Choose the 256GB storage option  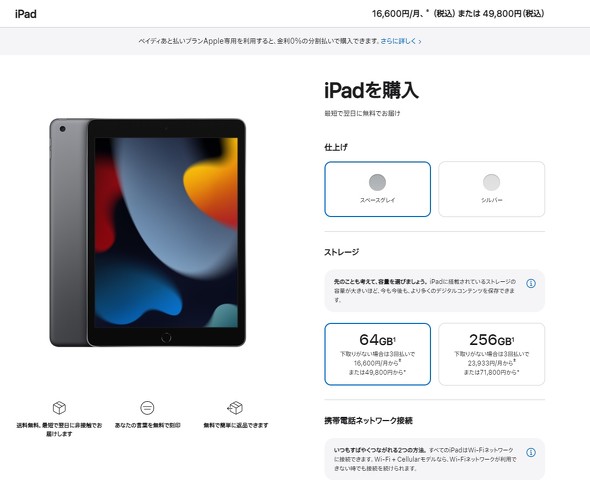tap(491, 354)
